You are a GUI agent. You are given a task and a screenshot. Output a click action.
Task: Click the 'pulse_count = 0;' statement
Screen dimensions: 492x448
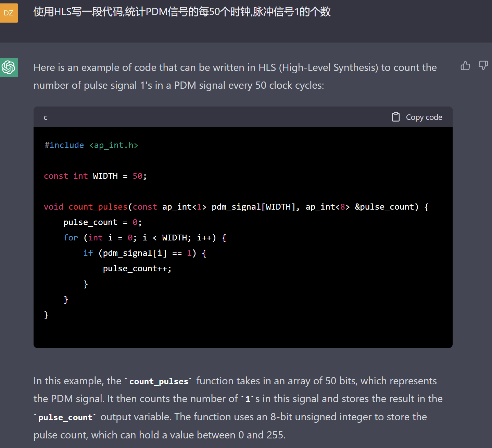pos(102,222)
